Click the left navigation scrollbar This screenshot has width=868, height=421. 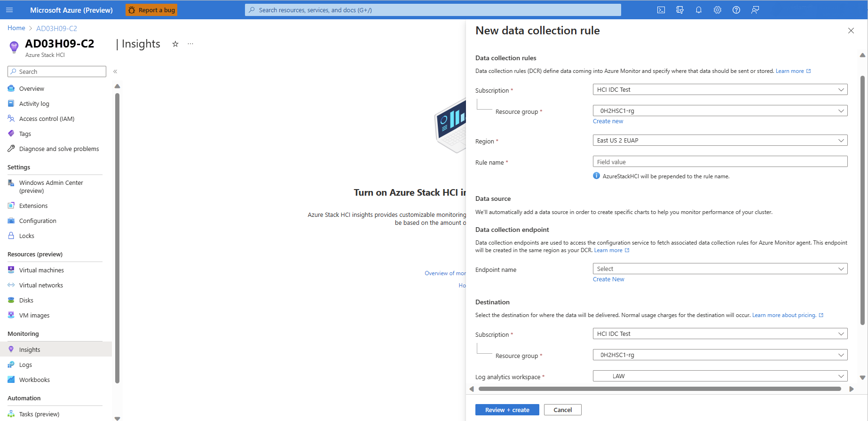[x=117, y=238]
